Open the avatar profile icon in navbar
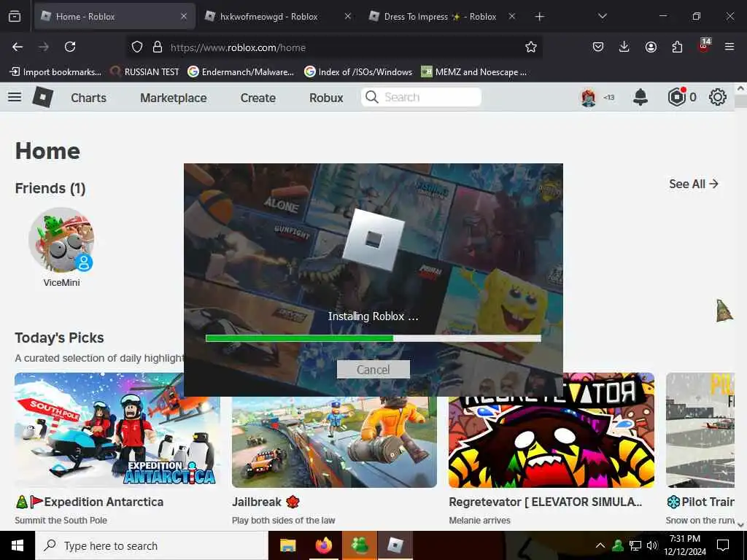Image resolution: width=747 pixels, height=560 pixels. (589, 98)
